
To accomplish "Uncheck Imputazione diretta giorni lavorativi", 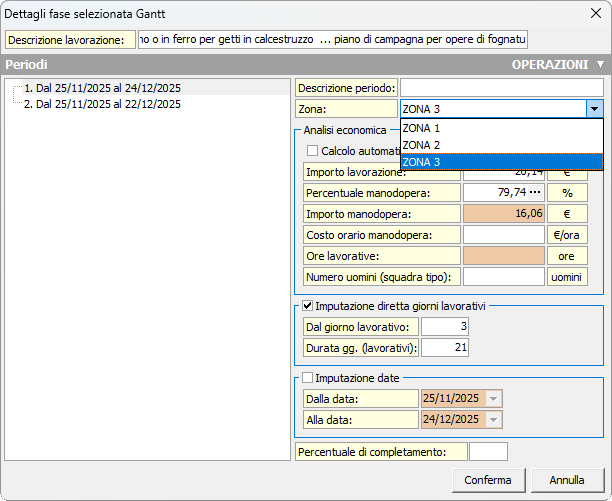I will pyautogui.click(x=308, y=305).
